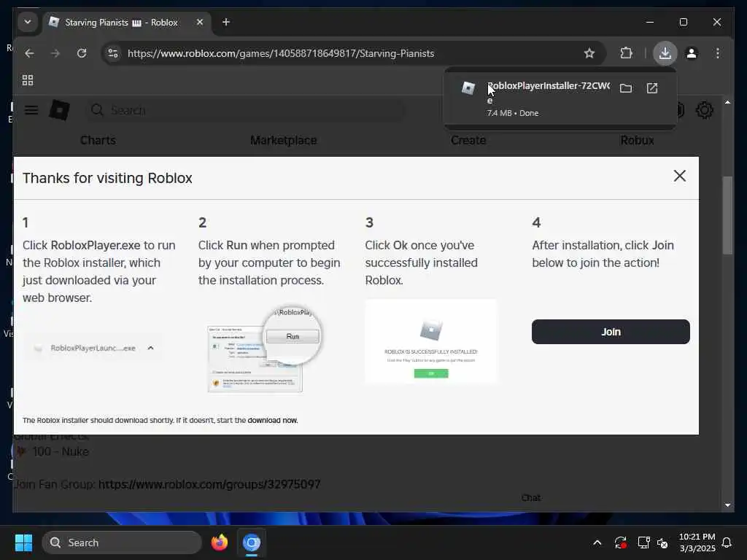Click the page vertical scrollbar thumb

(x=727, y=215)
